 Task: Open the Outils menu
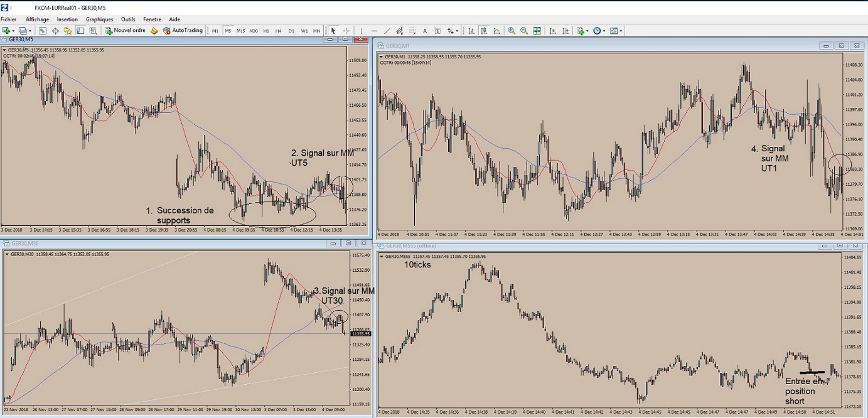128,19
